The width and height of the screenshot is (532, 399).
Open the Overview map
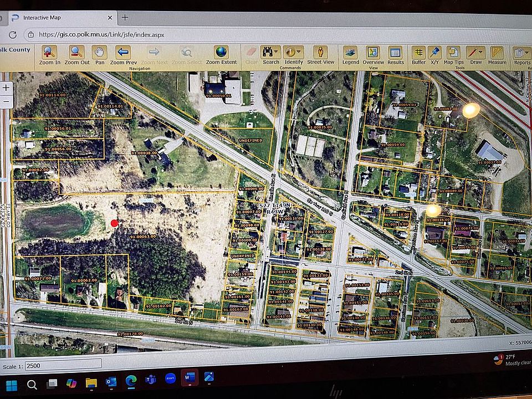pos(373,55)
